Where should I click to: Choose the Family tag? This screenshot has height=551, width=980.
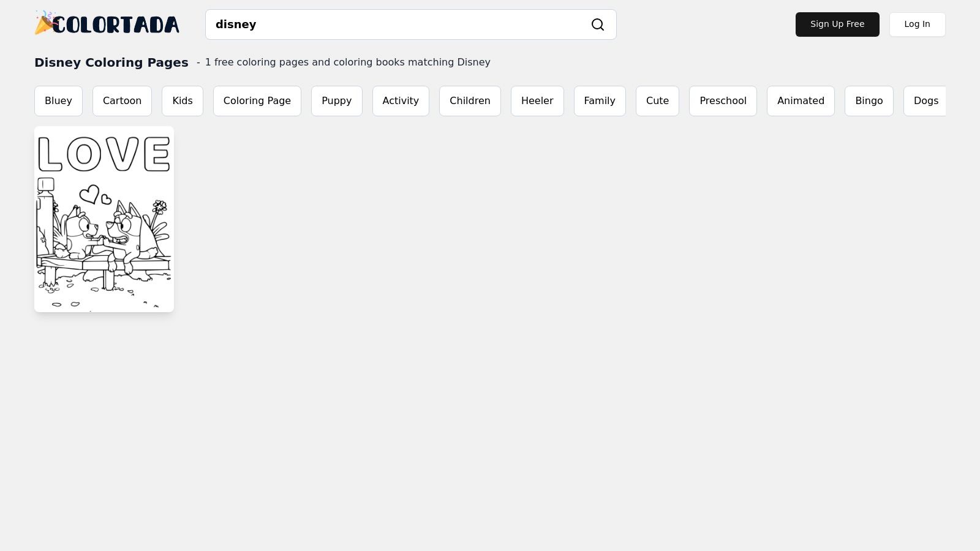599,101
